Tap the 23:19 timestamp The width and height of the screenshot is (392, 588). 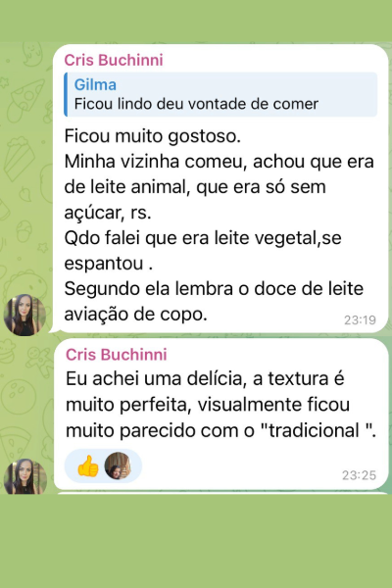[x=360, y=319]
